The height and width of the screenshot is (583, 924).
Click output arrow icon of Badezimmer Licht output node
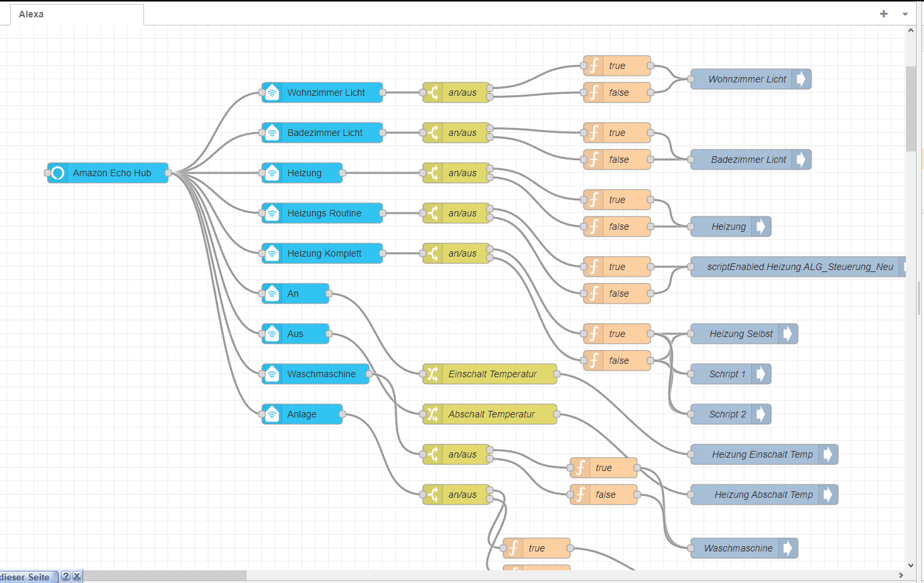click(x=801, y=159)
